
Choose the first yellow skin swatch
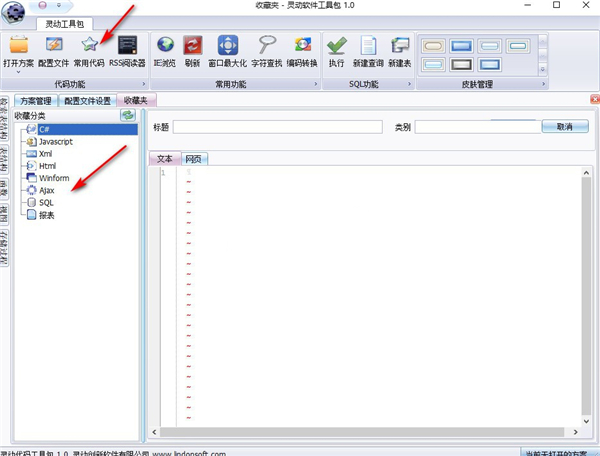point(433,45)
